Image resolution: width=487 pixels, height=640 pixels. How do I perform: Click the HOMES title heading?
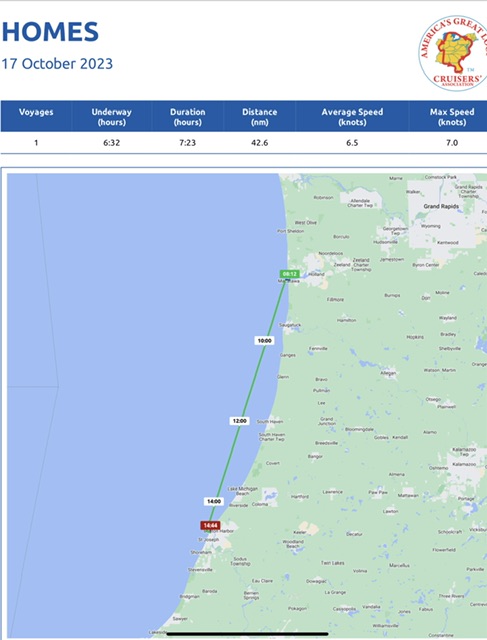pyautogui.click(x=50, y=32)
